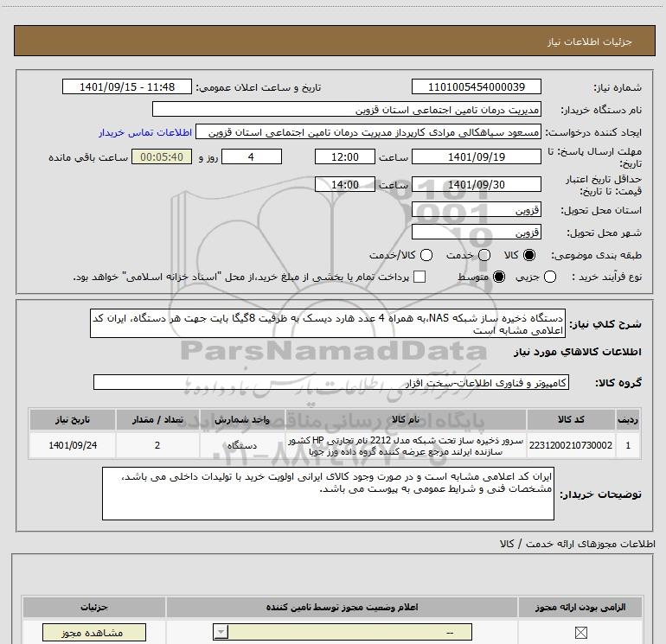Click the response deadline date 1401/09/19
The image size is (666, 644).
coord(476,156)
